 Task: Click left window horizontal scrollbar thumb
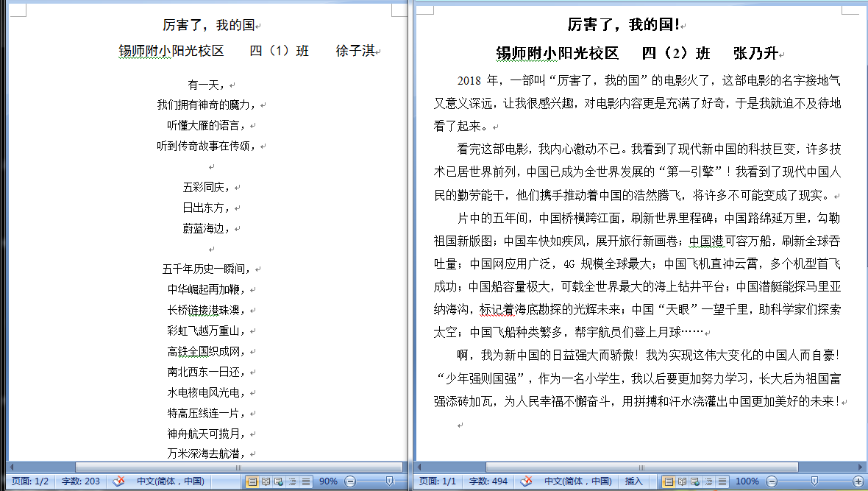238,467
